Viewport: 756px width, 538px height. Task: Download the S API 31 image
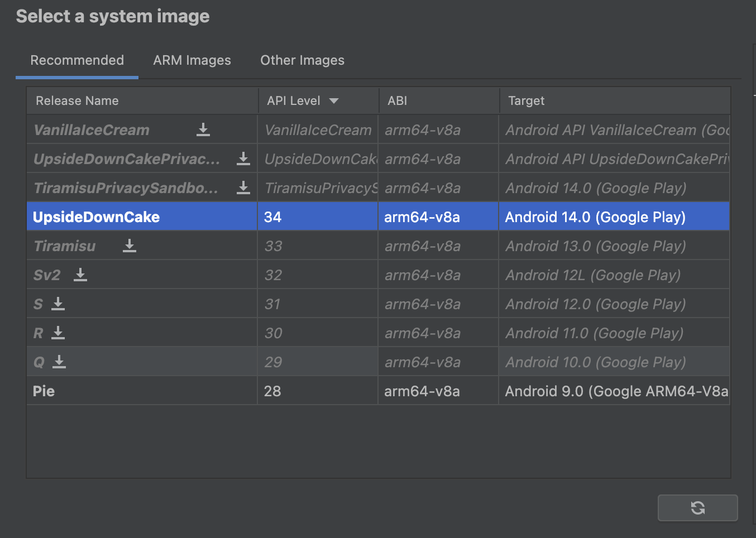(58, 304)
